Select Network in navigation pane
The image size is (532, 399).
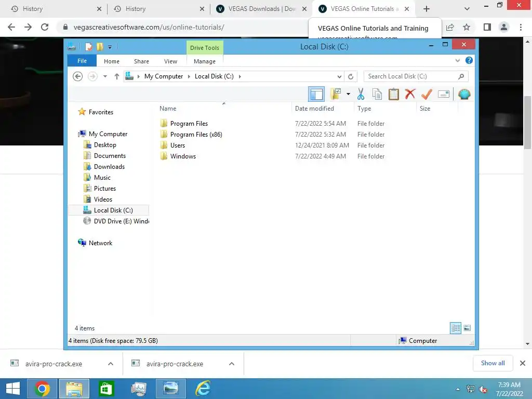tap(100, 243)
